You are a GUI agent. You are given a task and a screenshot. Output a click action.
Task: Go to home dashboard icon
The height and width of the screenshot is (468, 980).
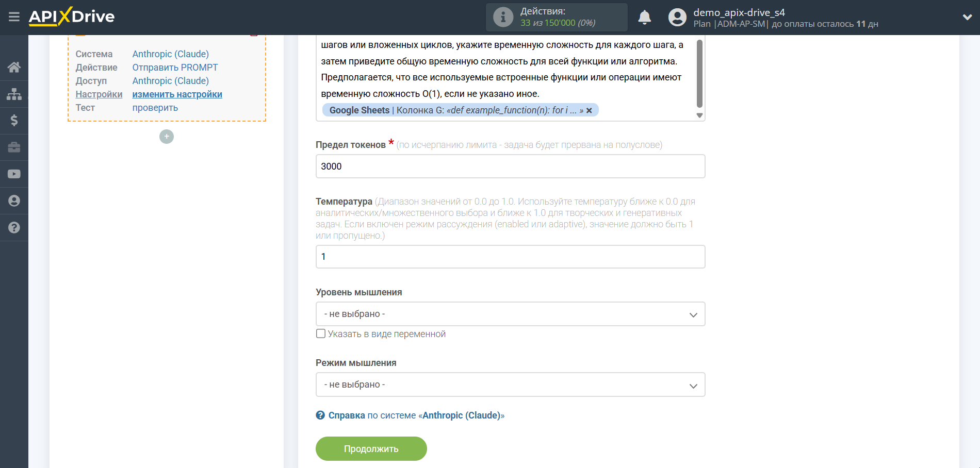[x=14, y=67]
